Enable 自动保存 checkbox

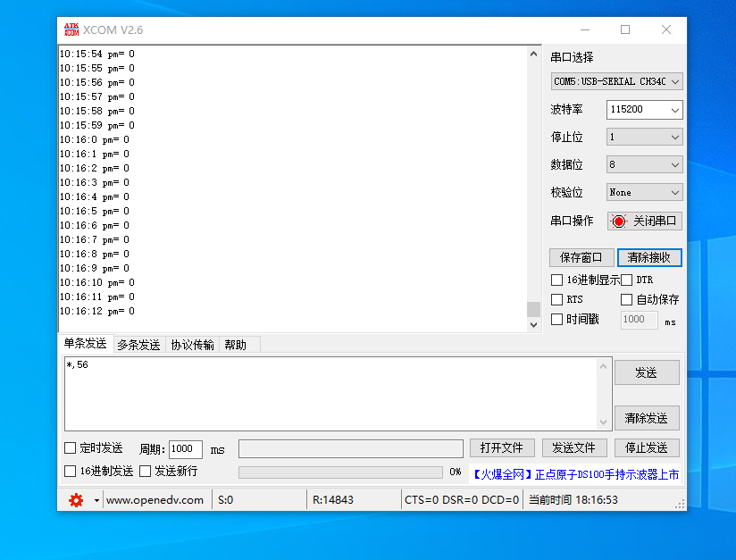(627, 299)
